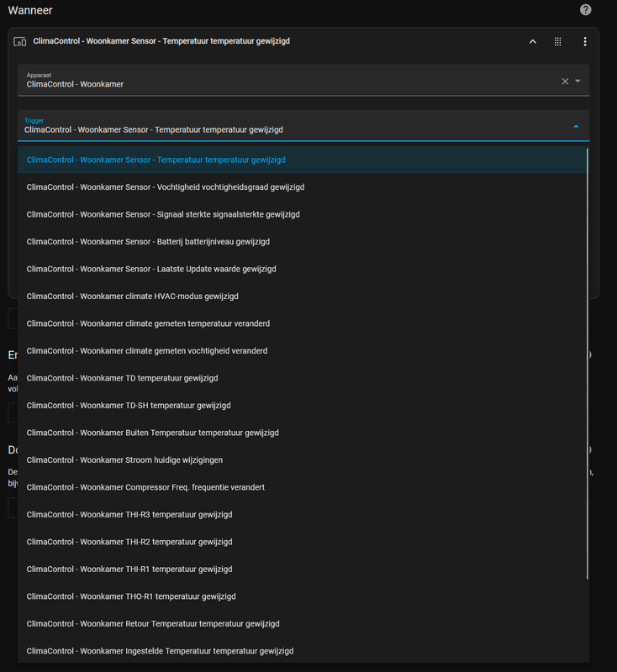Open the Apparaat dropdown arrow
Image resolution: width=617 pixels, height=672 pixels.
(x=577, y=81)
